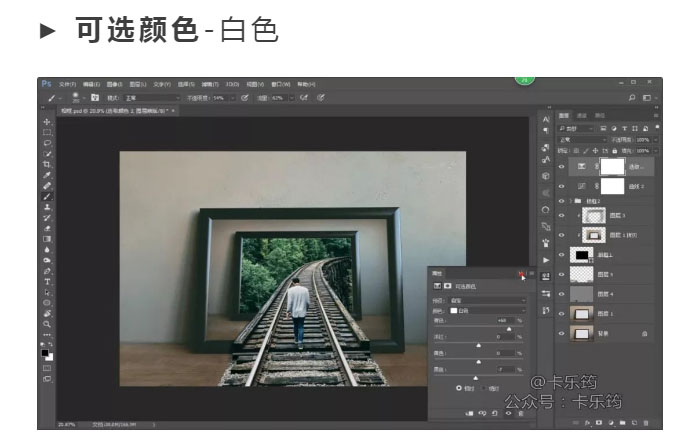Click the search icon at top right
Viewport: 700px width, 432px height.
(x=632, y=98)
